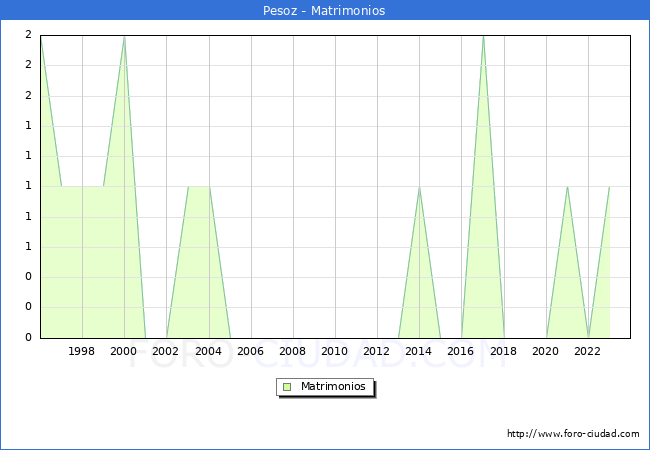Open the foro-ciudad.com URL text

tap(573, 434)
